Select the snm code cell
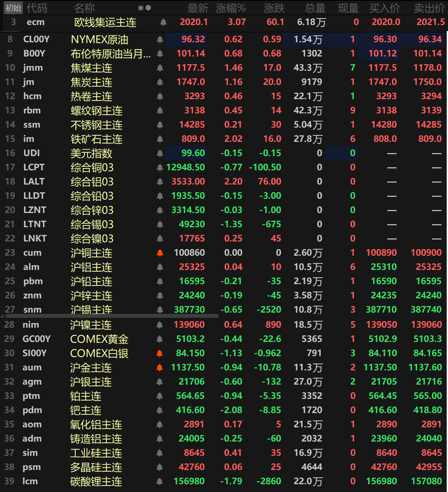The height and width of the screenshot is (492, 448). 32,310
